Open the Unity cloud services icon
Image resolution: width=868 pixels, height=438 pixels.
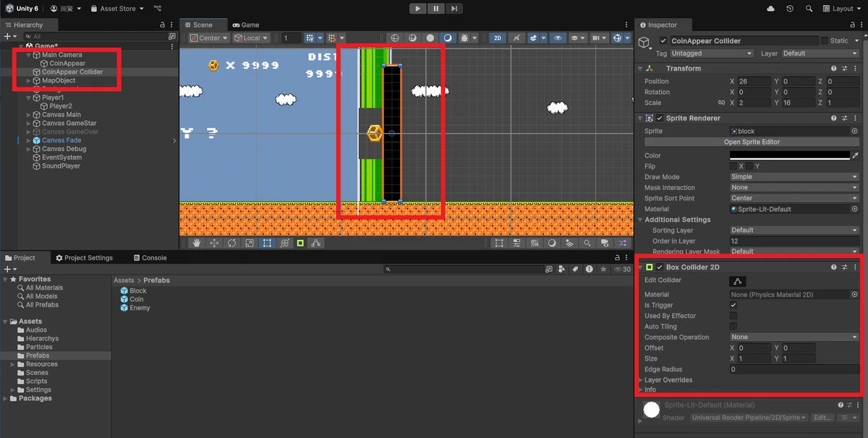(x=770, y=9)
